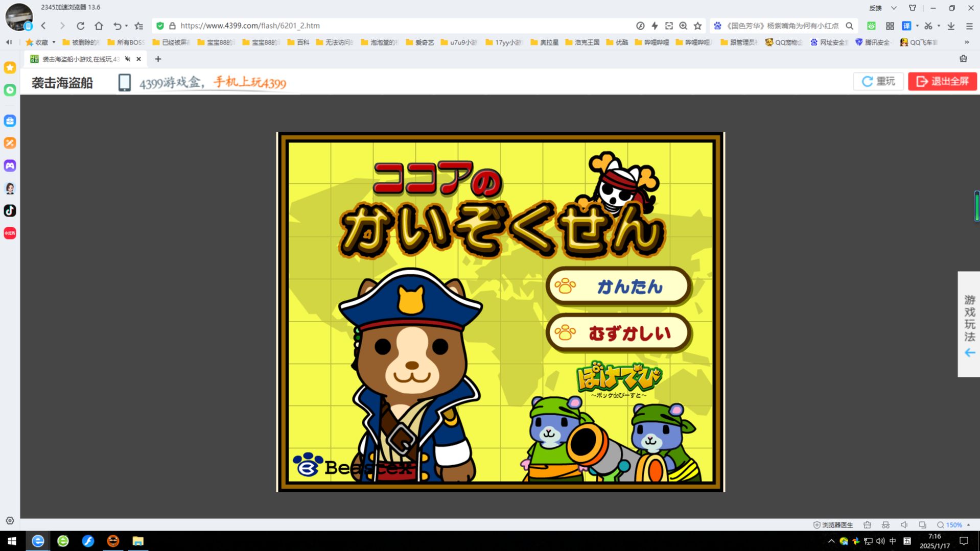Open the browser hamburger menu
The height and width of the screenshot is (551, 980).
(969, 26)
